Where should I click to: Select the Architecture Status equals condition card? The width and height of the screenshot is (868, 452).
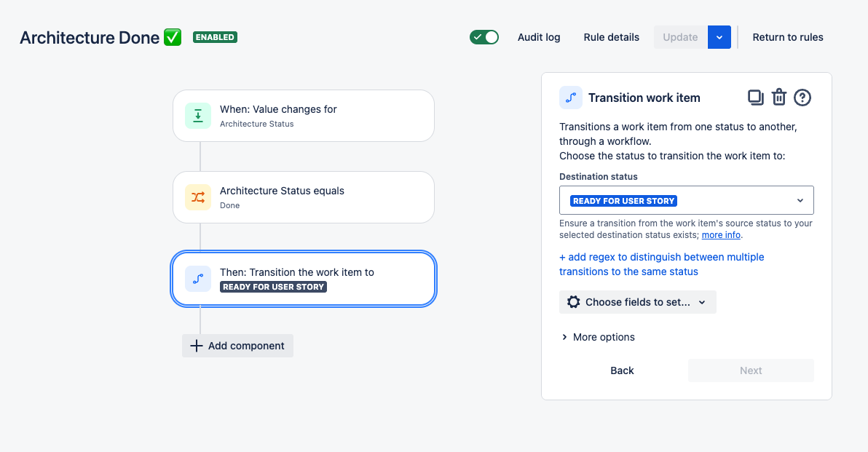coord(303,197)
